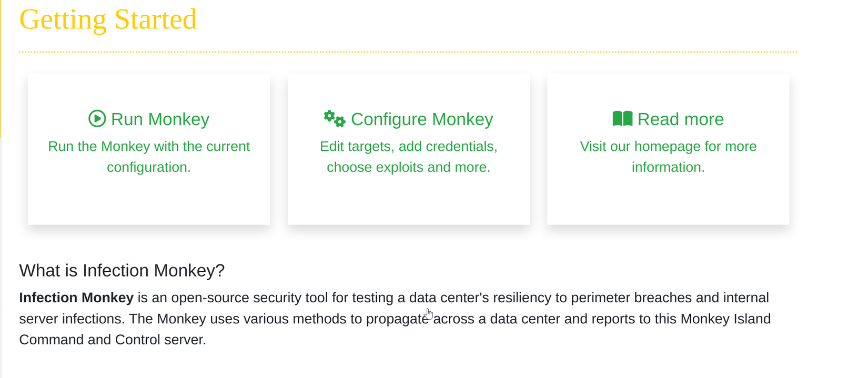
Task: Click "Visit our homepage for more information" text
Action: click(x=668, y=157)
